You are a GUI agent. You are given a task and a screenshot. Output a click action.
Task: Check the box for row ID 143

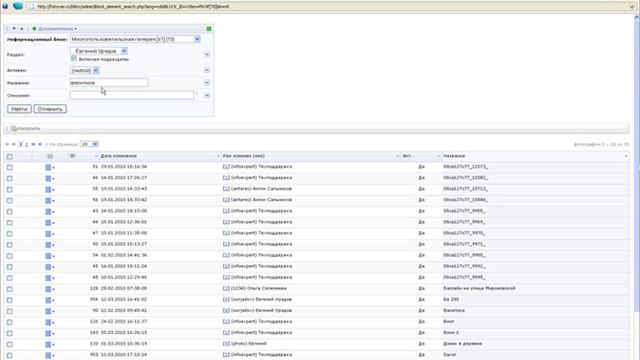point(9,333)
